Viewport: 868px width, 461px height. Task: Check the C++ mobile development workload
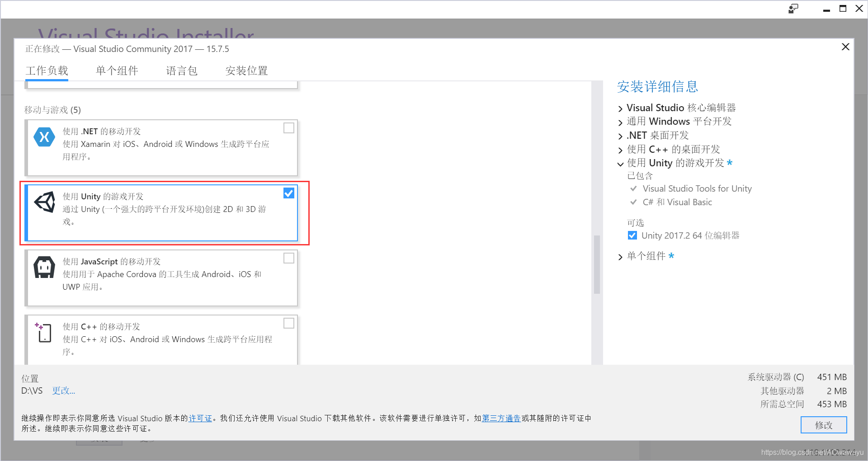[x=288, y=323]
